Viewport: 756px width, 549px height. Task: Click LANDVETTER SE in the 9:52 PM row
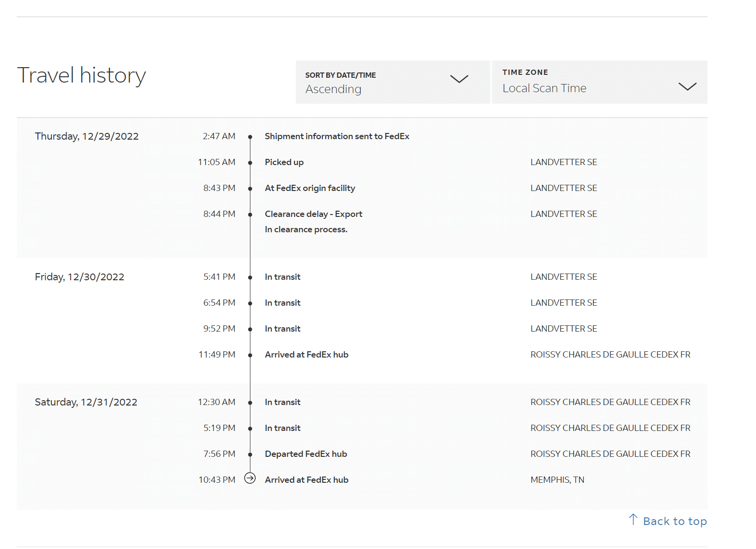pos(564,329)
